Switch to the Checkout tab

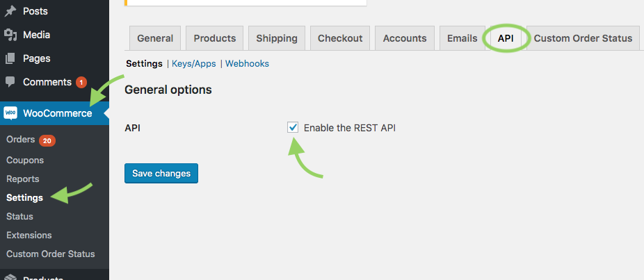(340, 38)
